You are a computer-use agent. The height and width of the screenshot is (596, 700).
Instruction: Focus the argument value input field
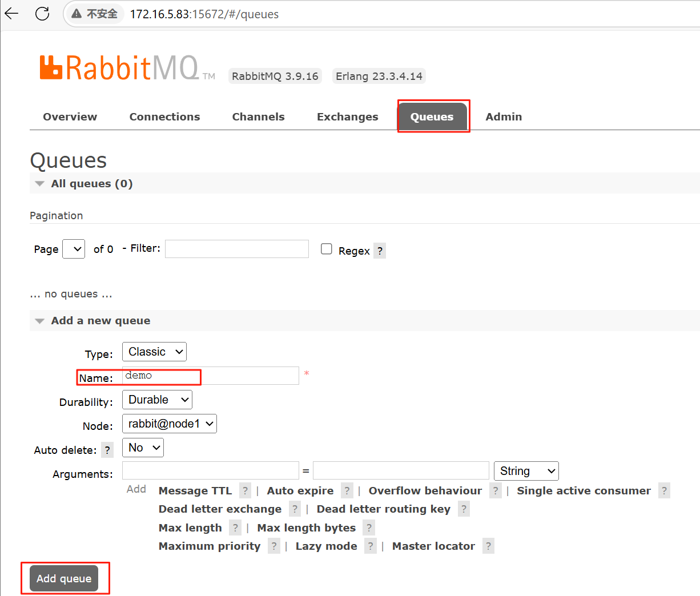pos(401,470)
